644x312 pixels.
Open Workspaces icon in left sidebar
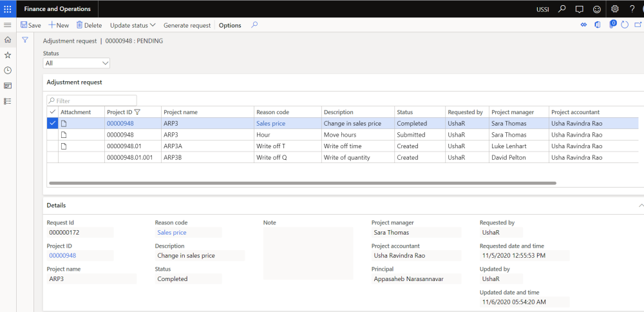[8, 86]
